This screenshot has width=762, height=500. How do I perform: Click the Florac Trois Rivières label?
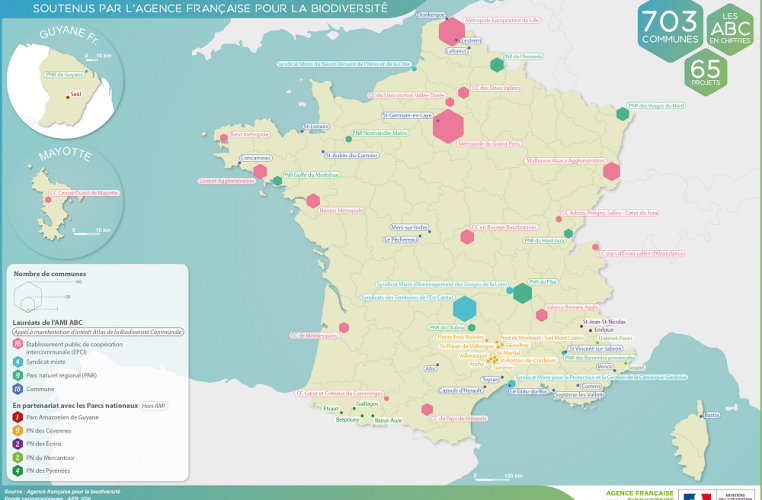pos(461,337)
